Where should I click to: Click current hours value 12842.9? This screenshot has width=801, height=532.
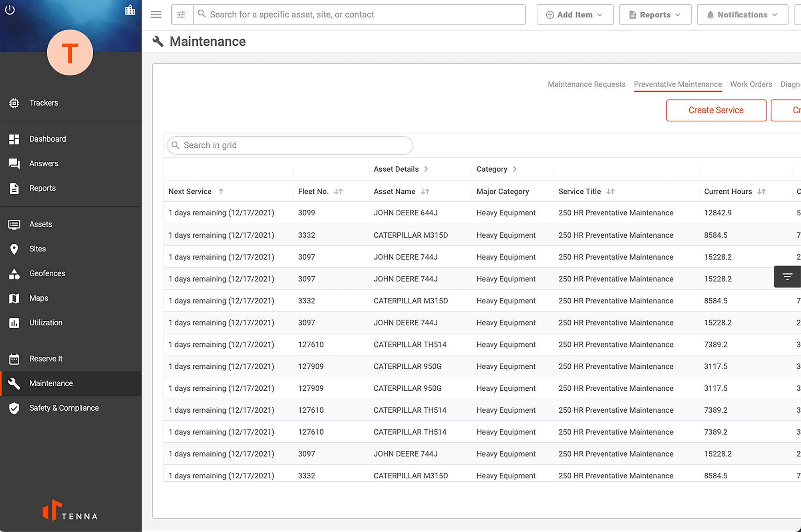[718, 213]
